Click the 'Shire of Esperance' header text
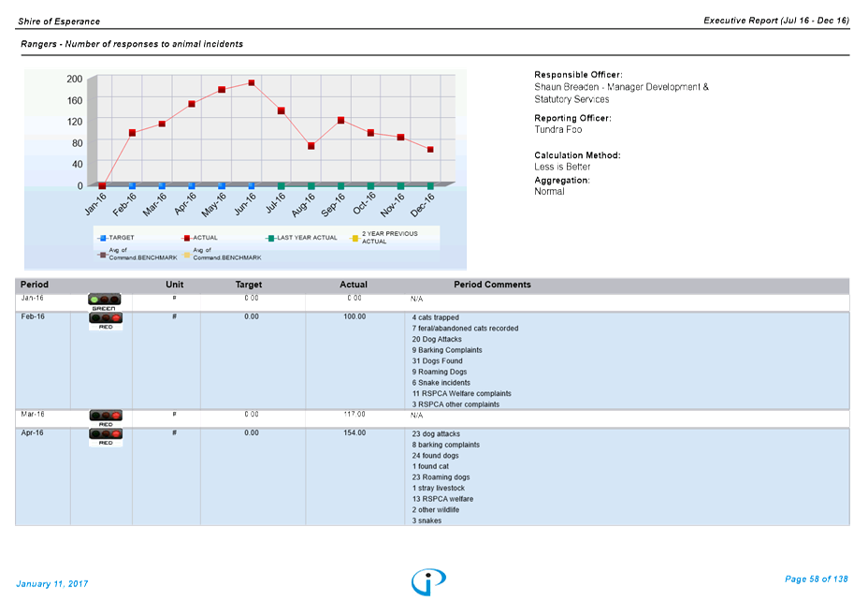The height and width of the screenshot is (615, 868). point(59,22)
